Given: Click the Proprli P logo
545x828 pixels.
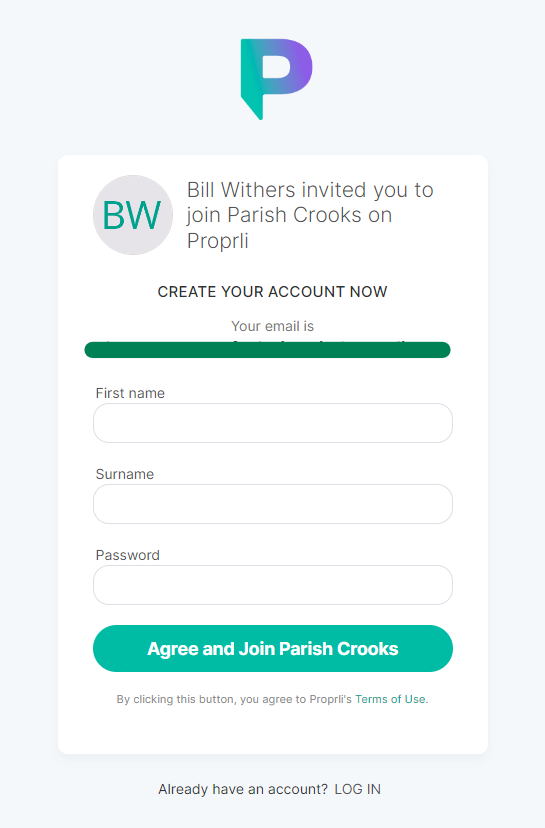Looking at the screenshot, I should click(276, 79).
